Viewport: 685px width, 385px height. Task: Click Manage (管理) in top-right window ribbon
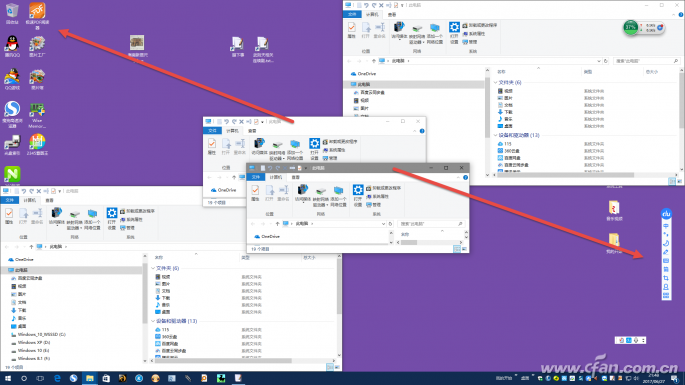tap(470, 42)
